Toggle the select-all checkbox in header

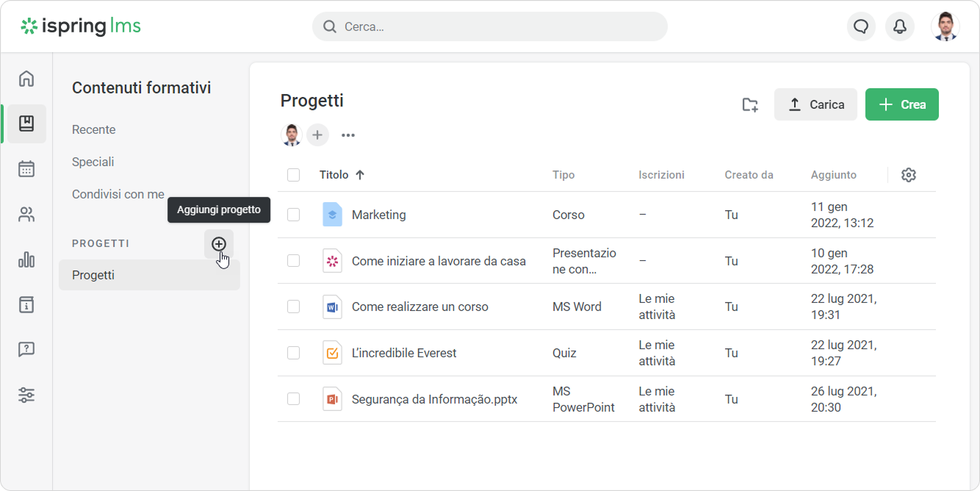pos(293,175)
